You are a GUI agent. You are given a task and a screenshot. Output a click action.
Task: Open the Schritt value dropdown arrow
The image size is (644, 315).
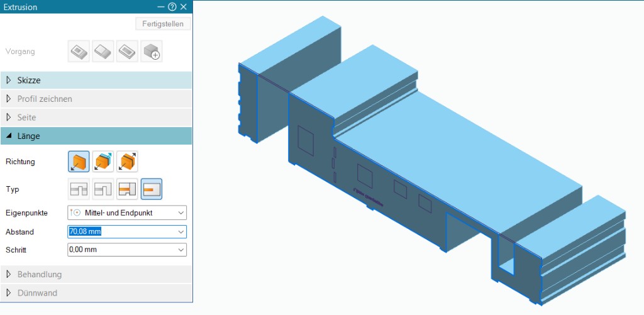(x=180, y=250)
